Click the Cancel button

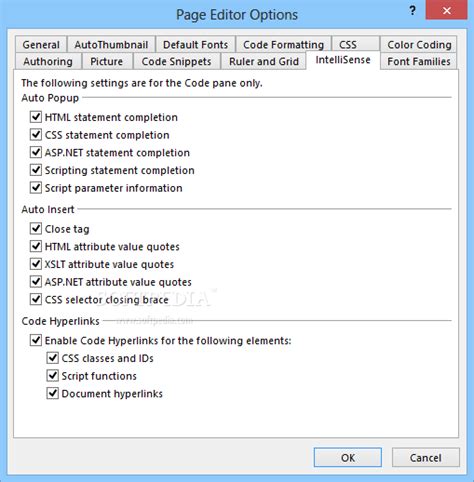point(426,458)
